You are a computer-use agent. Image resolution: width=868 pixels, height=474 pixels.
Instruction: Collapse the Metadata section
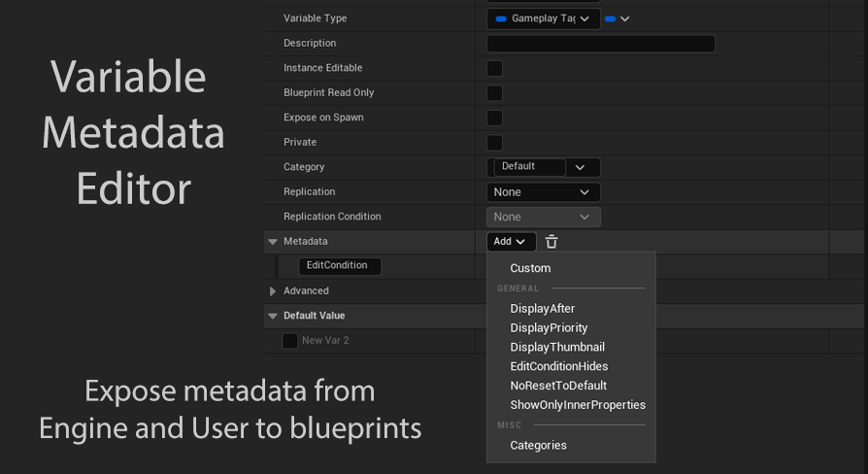[x=273, y=242]
